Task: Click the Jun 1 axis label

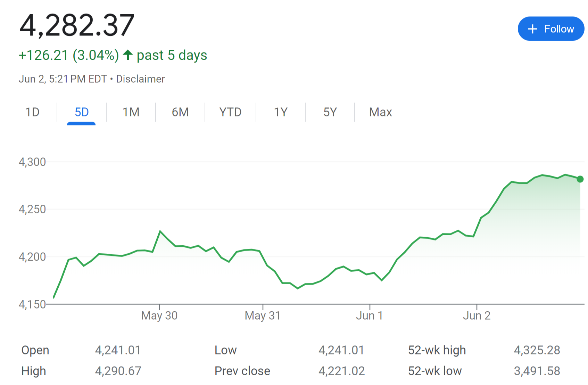Action: (x=369, y=316)
